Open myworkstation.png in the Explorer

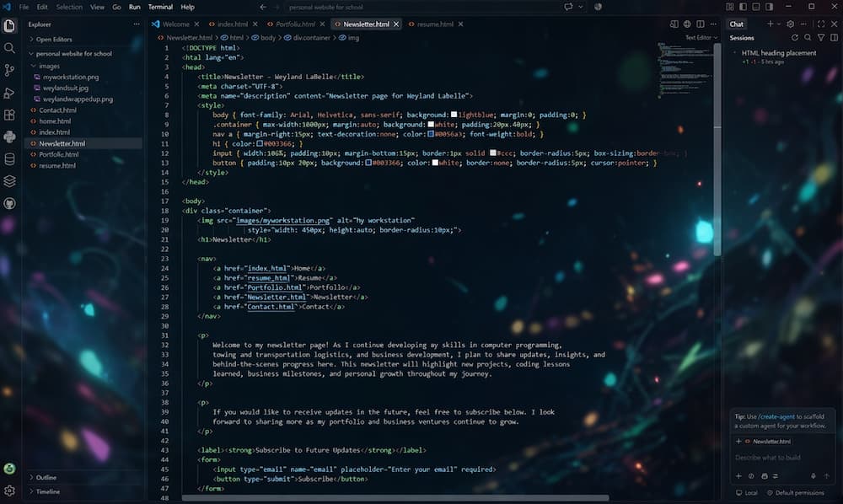[x=71, y=77]
